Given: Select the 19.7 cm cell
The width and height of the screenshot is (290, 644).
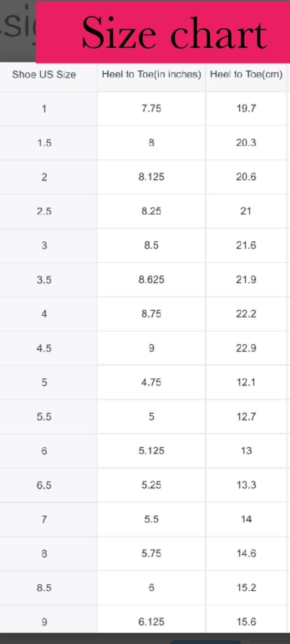Looking at the screenshot, I should [x=246, y=109].
